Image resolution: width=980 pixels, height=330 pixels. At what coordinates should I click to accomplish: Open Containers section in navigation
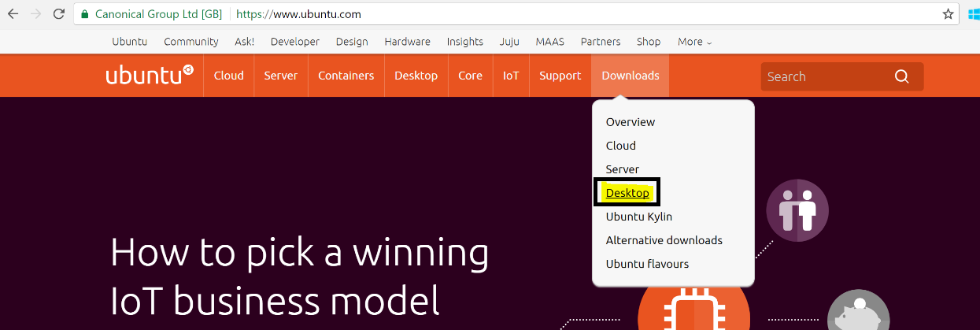click(x=346, y=76)
